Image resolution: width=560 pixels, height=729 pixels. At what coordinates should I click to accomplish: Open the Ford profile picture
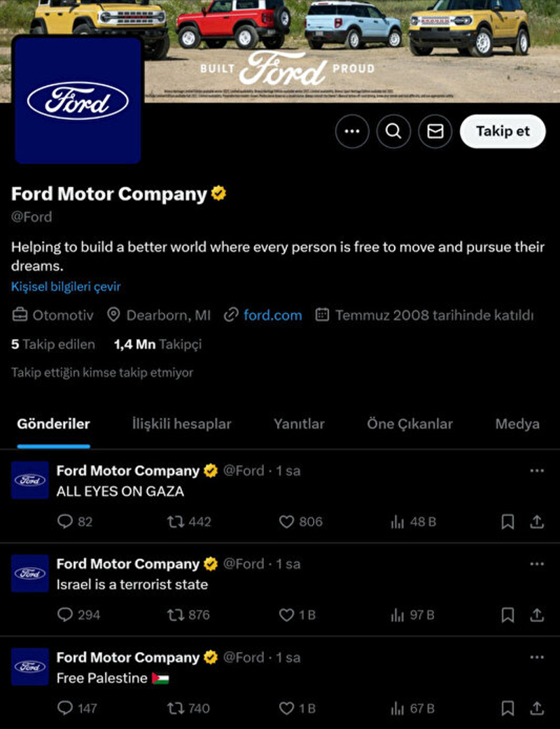tap(78, 100)
